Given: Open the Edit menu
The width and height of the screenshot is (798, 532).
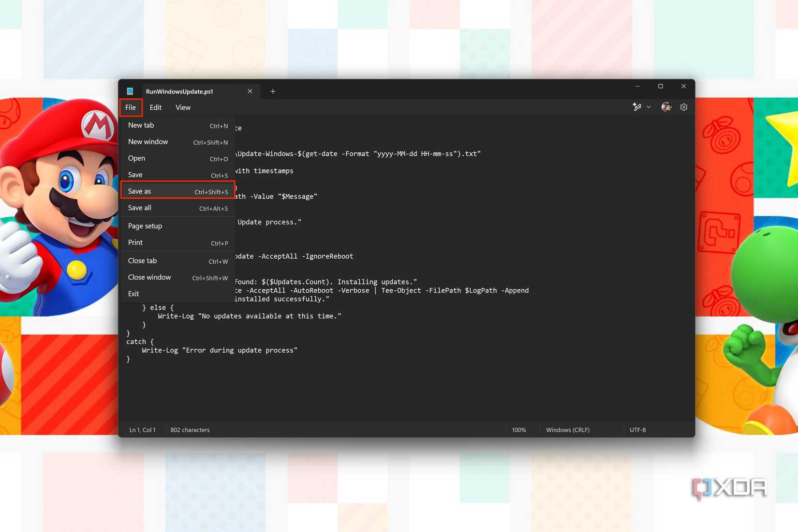Looking at the screenshot, I should 155,107.
